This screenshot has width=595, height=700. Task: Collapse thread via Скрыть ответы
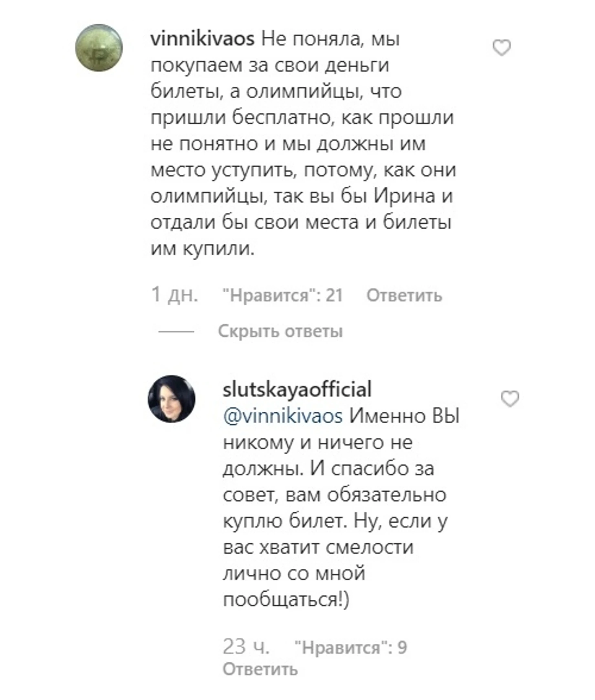[280, 331]
